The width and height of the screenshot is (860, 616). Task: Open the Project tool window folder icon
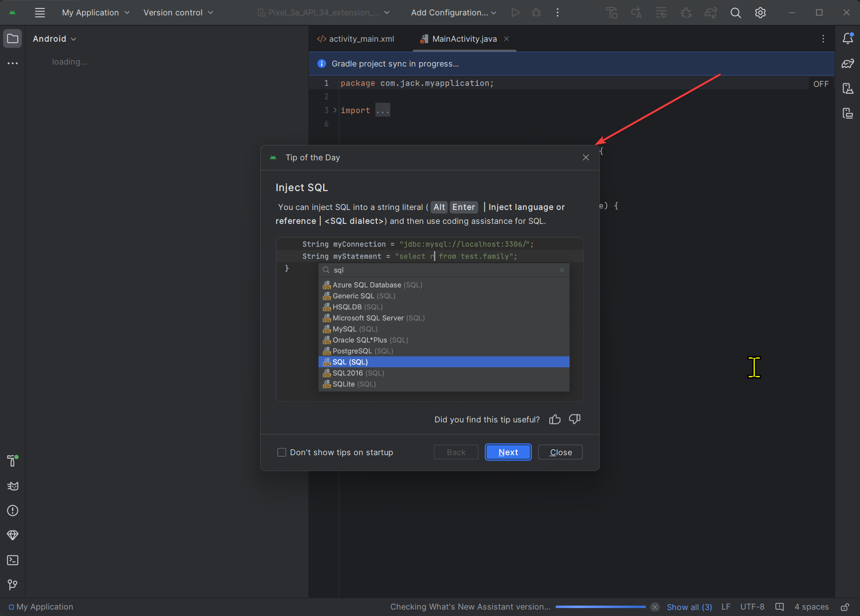coord(12,39)
